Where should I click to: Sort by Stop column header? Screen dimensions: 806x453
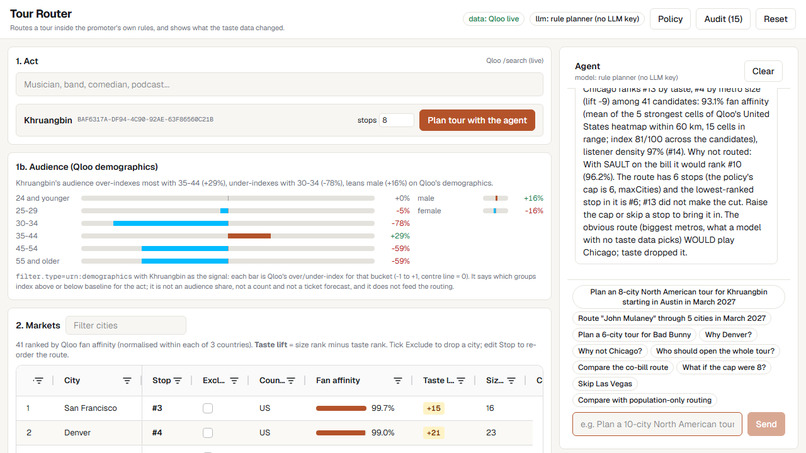(x=161, y=380)
